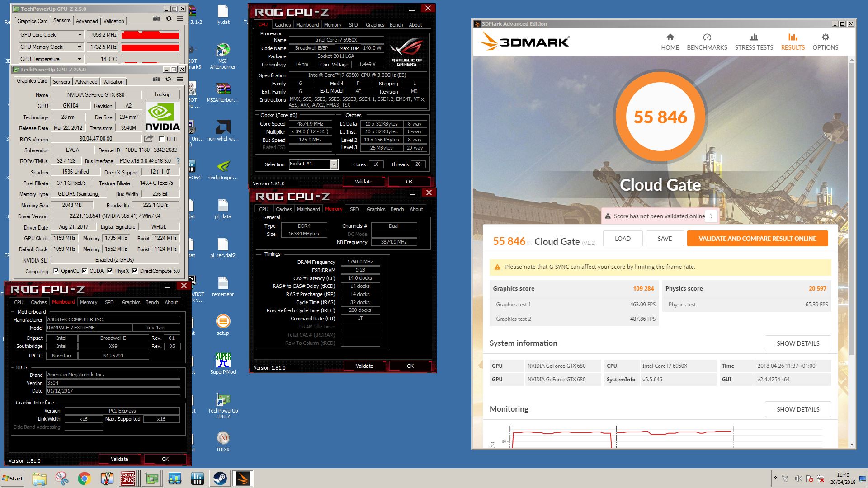
Task: Open Validation tab in GPU-Z Sensors window
Action: coord(113,21)
